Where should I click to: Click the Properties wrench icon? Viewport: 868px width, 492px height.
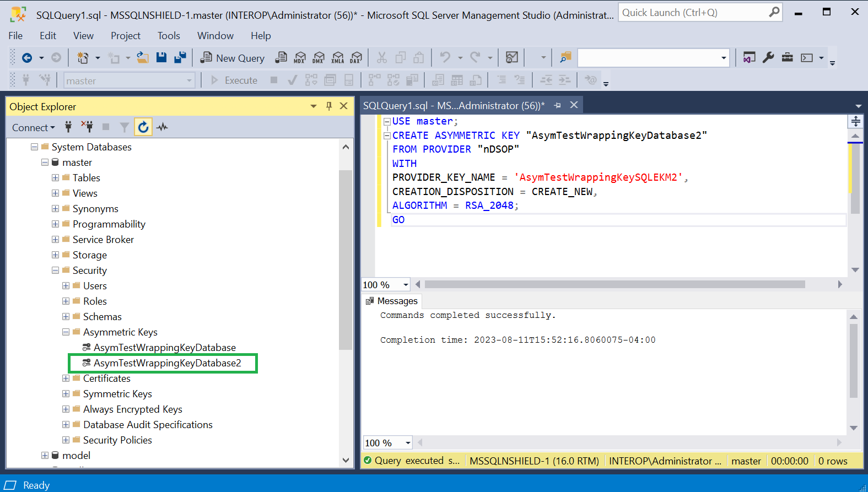click(768, 57)
